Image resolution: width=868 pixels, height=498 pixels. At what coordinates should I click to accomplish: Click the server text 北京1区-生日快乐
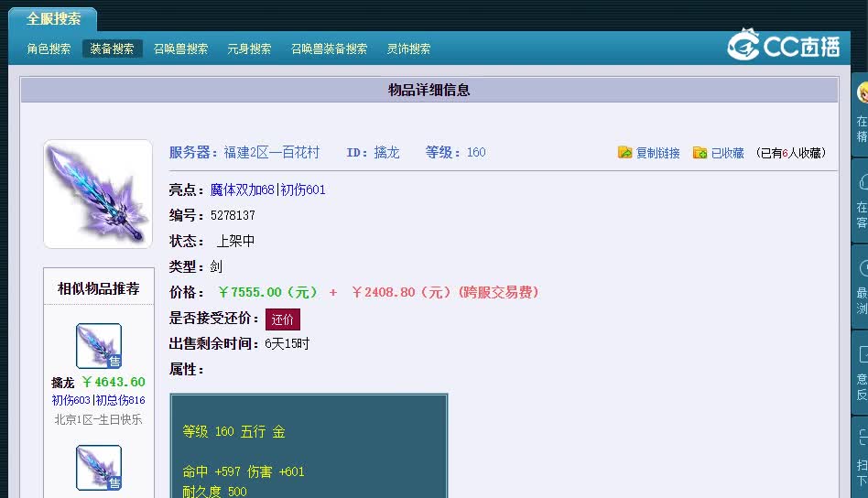click(99, 419)
